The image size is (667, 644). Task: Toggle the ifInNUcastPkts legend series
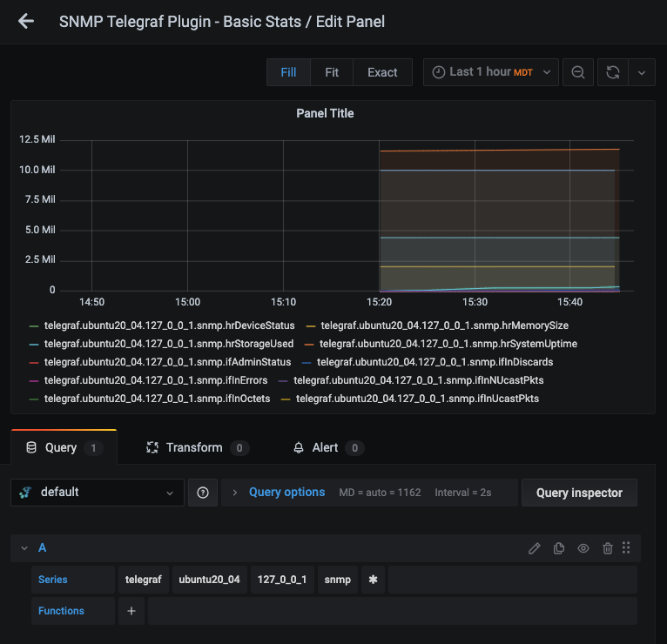pyautogui.click(x=419, y=380)
